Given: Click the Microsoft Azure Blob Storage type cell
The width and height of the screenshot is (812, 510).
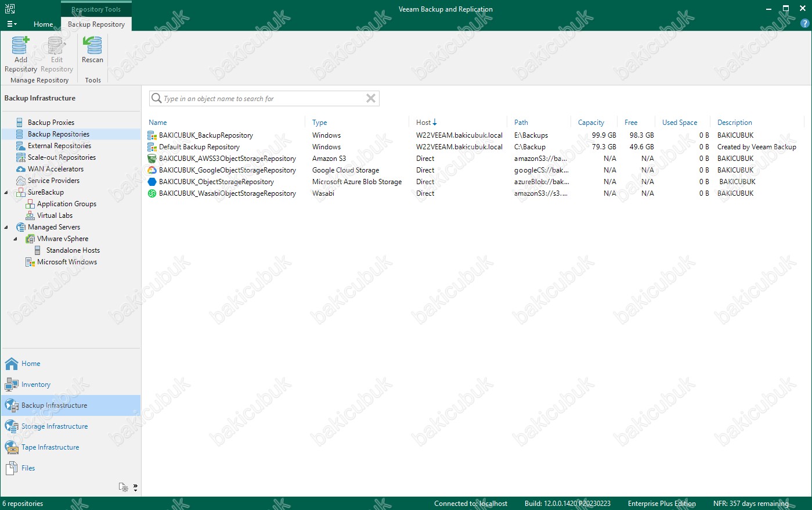Looking at the screenshot, I should point(357,182).
